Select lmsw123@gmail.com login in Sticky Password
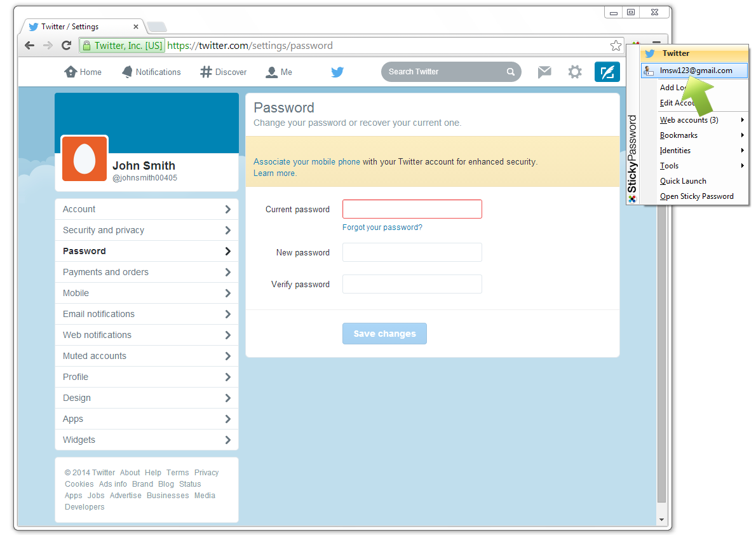The width and height of the screenshot is (756, 535). tap(694, 71)
